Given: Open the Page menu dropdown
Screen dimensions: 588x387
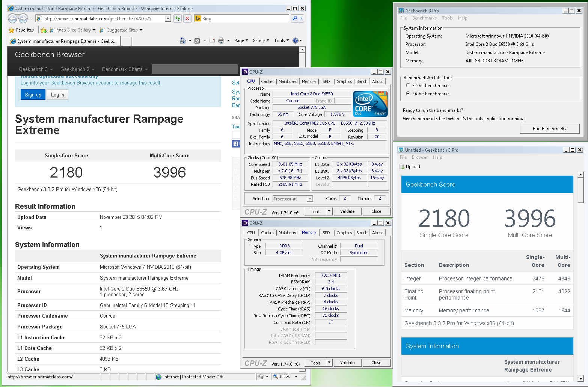Looking at the screenshot, I should click(x=241, y=41).
